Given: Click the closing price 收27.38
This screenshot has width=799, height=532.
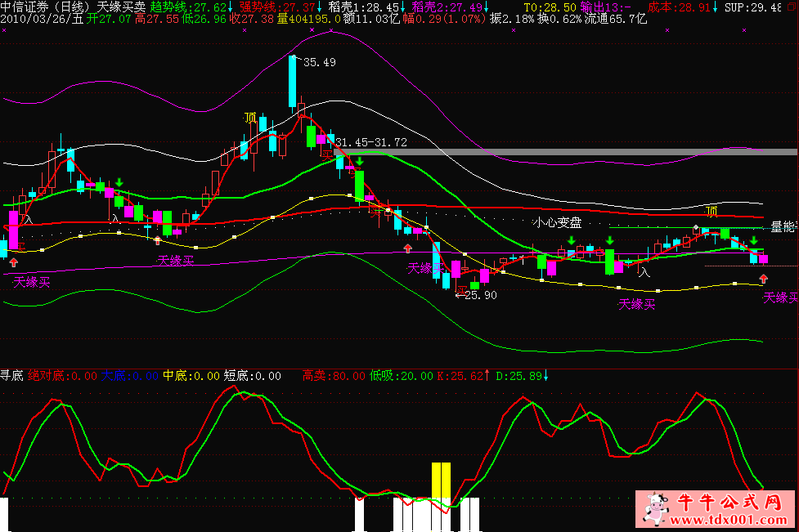Looking at the screenshot, I should point(252,20).
